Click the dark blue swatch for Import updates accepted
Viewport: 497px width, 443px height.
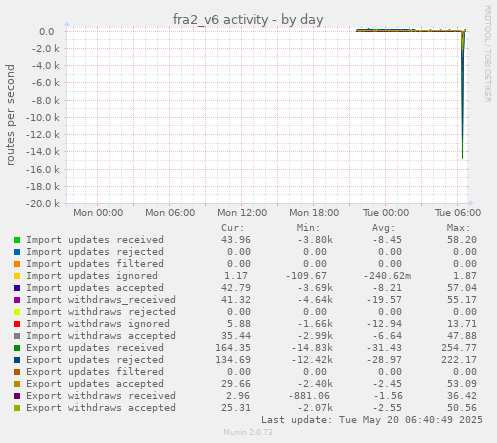tap(17, 288)
